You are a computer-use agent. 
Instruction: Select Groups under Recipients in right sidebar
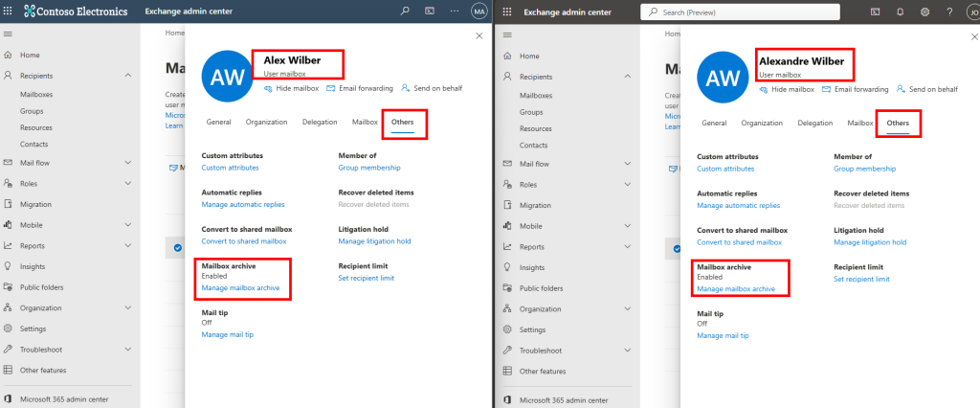pos(531,112)
